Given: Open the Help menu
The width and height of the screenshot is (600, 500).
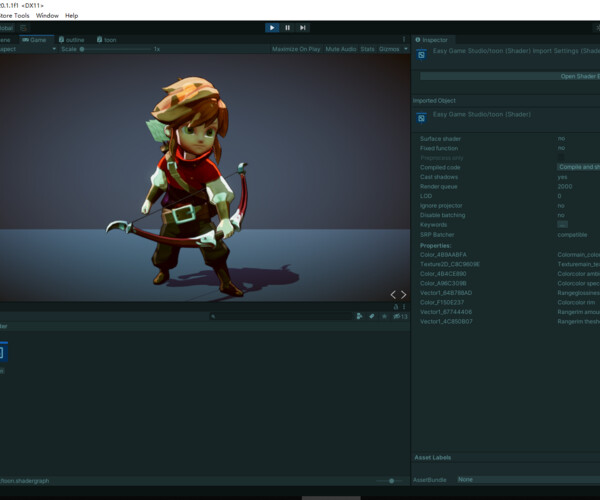Looking at the screenshot, I should click(72, 16).
